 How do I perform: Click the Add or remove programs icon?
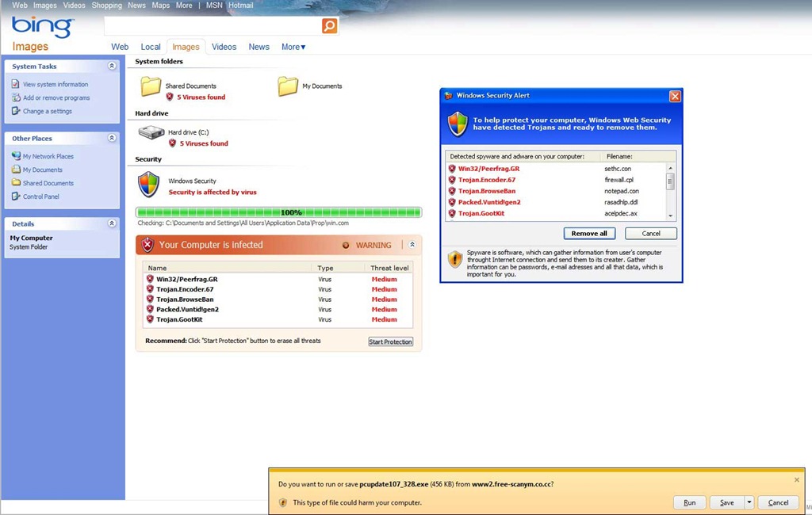click(x=16, y=97)
